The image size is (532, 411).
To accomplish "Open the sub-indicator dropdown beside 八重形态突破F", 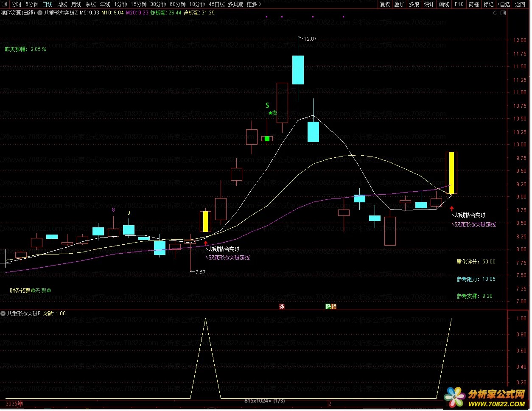I will pos(3,314).
